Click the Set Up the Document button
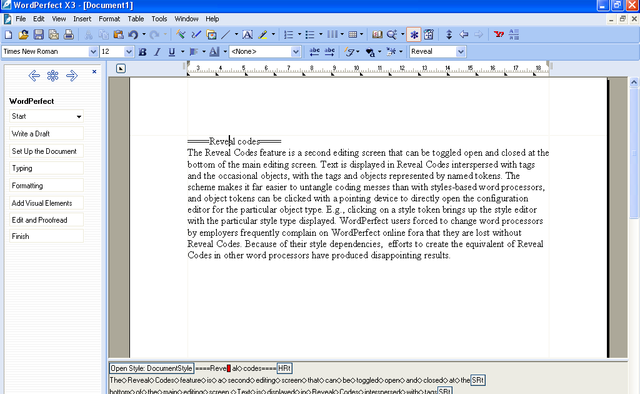Screen dimensions: 640x394 coord(47,151)
